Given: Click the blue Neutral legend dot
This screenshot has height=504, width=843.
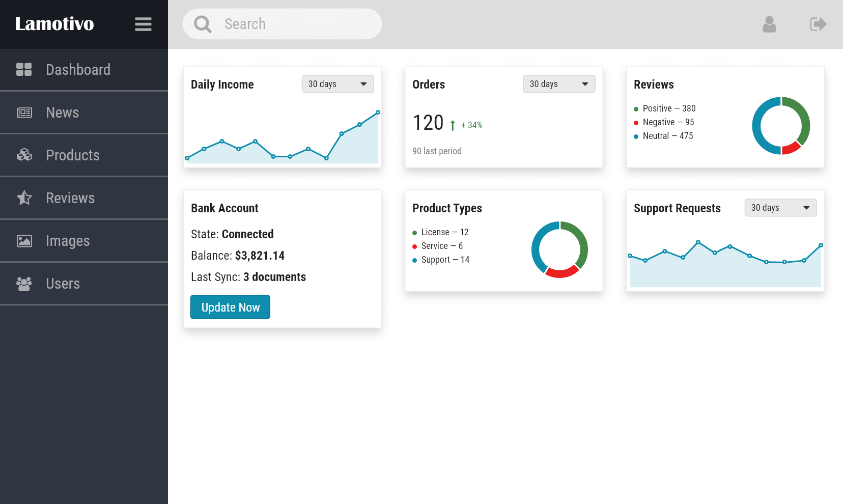Looking at the screenshot, I should [636, 136].
